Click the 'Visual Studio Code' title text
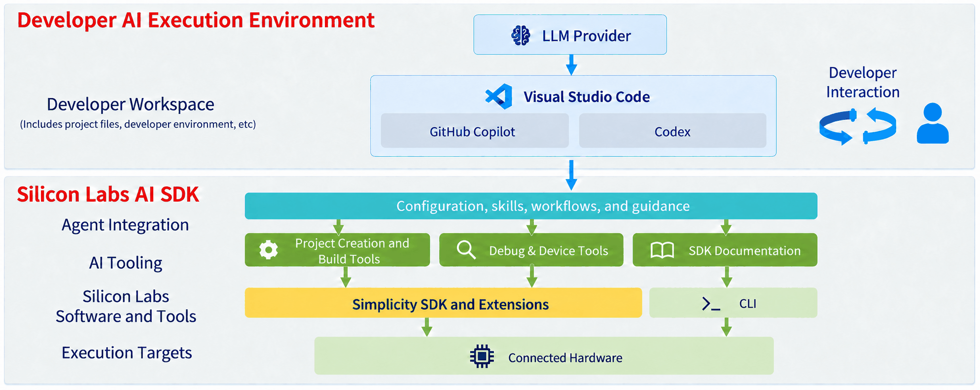The width and height of the screenshot is (980, 390). [x=587, y=97]
